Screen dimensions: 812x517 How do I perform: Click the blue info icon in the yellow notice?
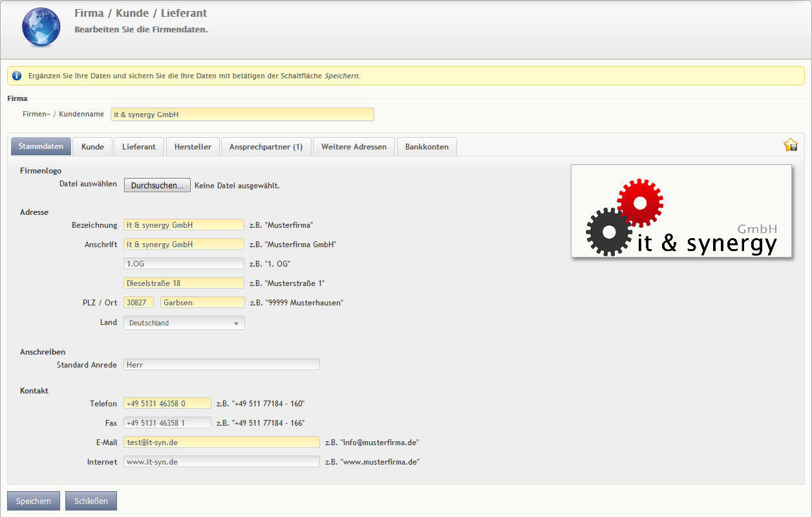[17, 76]
